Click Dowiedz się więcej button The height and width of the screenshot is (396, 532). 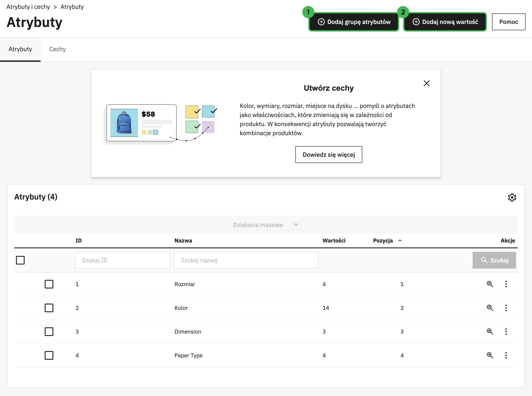tap(329, 155)
